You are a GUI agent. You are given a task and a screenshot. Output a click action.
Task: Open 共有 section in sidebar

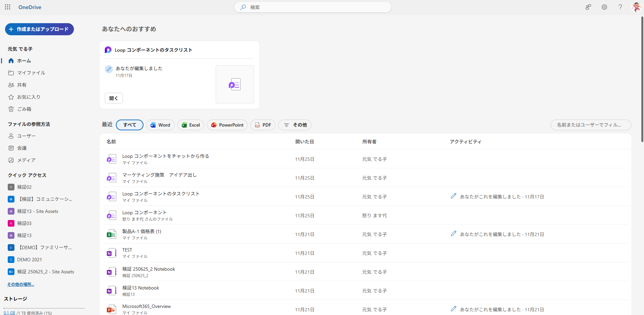coord(22,85)
